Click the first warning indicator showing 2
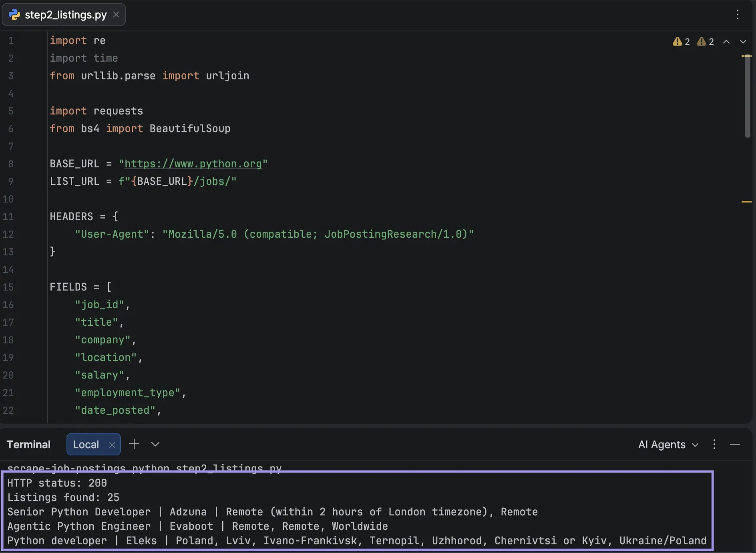This screenshot has height=553, width=756. pyautogui.click(x=681, y=42)
